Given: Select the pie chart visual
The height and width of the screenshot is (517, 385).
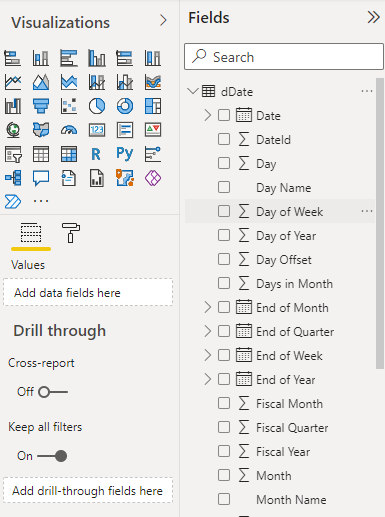Looking at the screenshot, I should [x=97, y=106].
